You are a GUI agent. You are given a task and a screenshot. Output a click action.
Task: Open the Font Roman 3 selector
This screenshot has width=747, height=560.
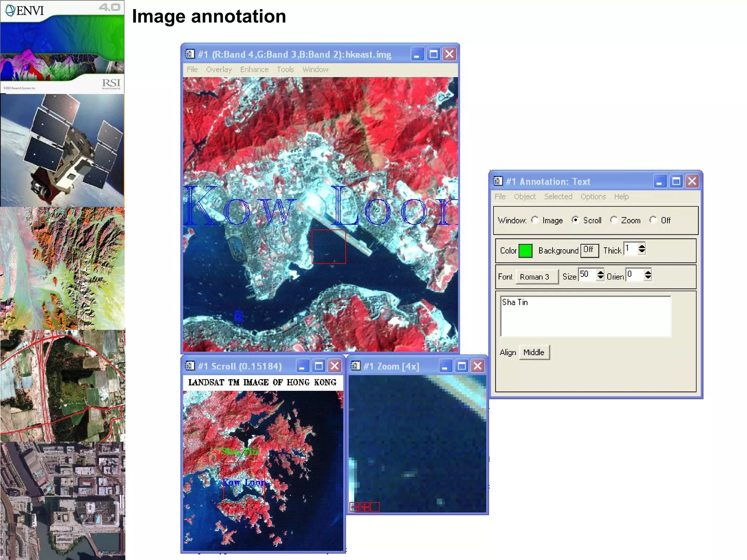537,277
